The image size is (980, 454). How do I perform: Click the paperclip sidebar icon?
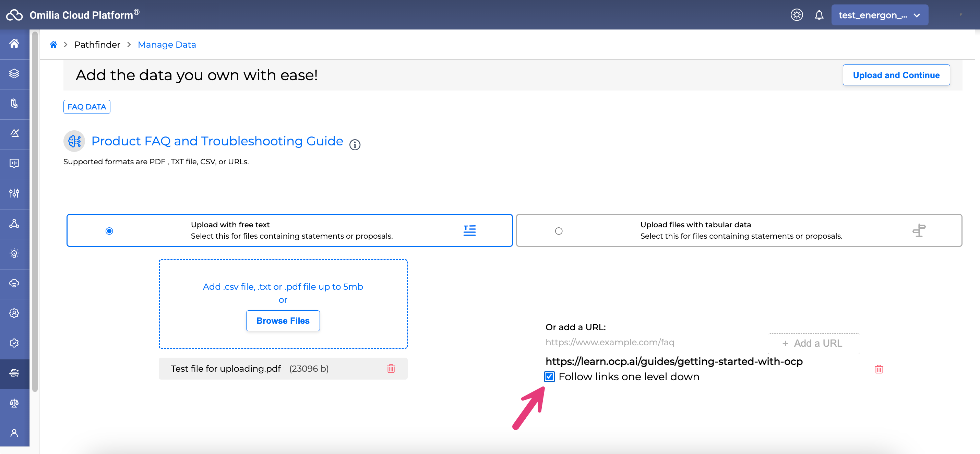[14, 104]
